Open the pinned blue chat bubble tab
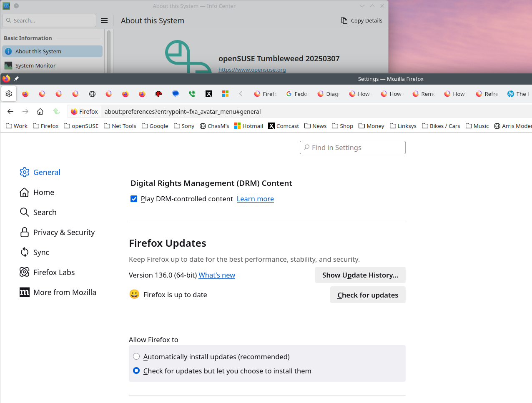 click(176, 94)
